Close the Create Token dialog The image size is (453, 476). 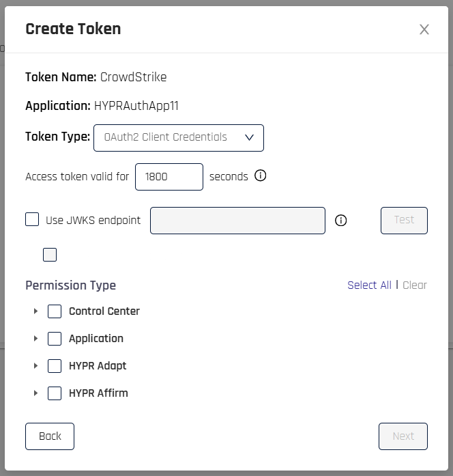tap(424, 29)
